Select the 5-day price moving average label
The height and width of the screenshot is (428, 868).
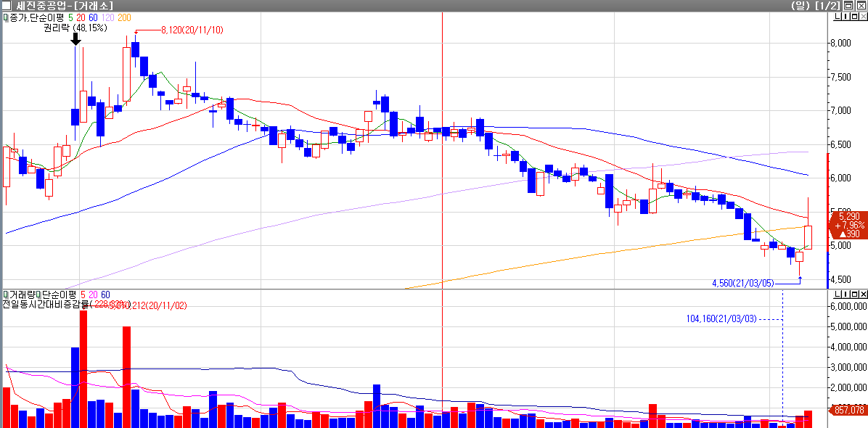pyautogui.click(x=70, y=17)
